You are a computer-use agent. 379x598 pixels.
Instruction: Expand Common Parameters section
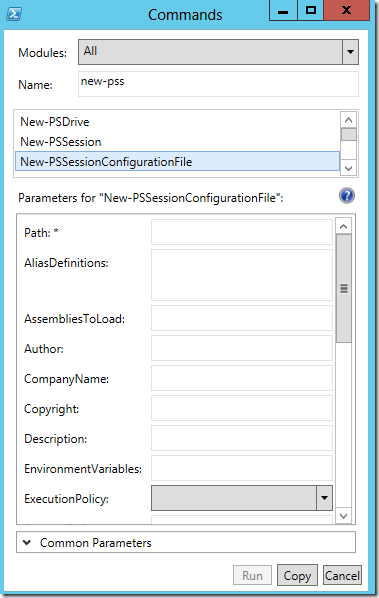tap(186, 542)
